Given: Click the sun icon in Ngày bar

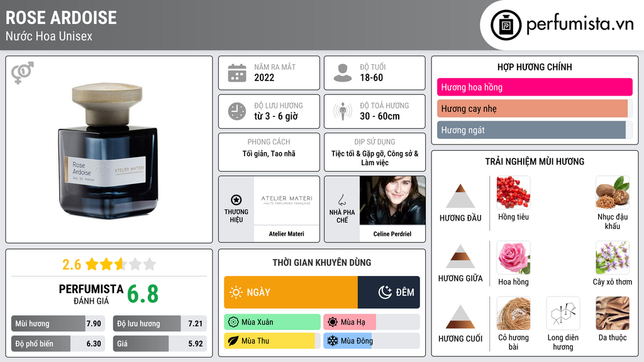Looking at the screenshot, I should pos(236,292).
